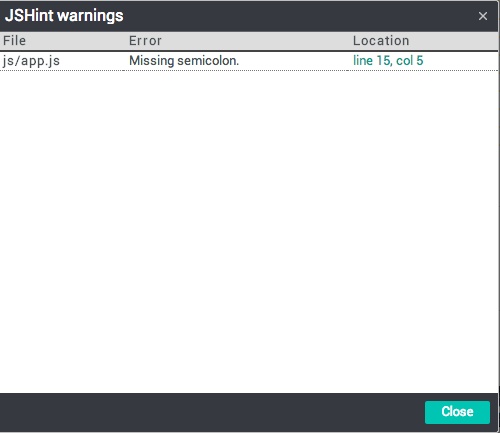The height and width of the screenshot is (433, 500).
Task: Click the JSHint warnings dialog title
Action: (64, 16)
